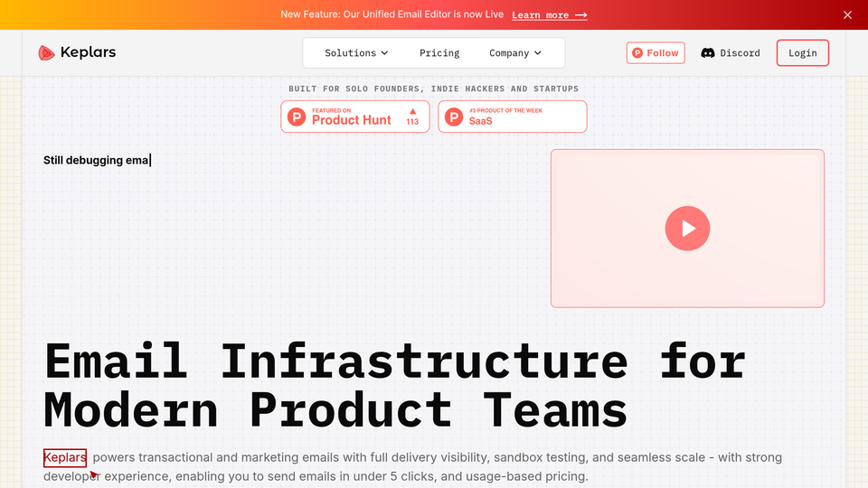868x488 pixels.
Task: Open the Pricing page
Action: tap(439, 53)
